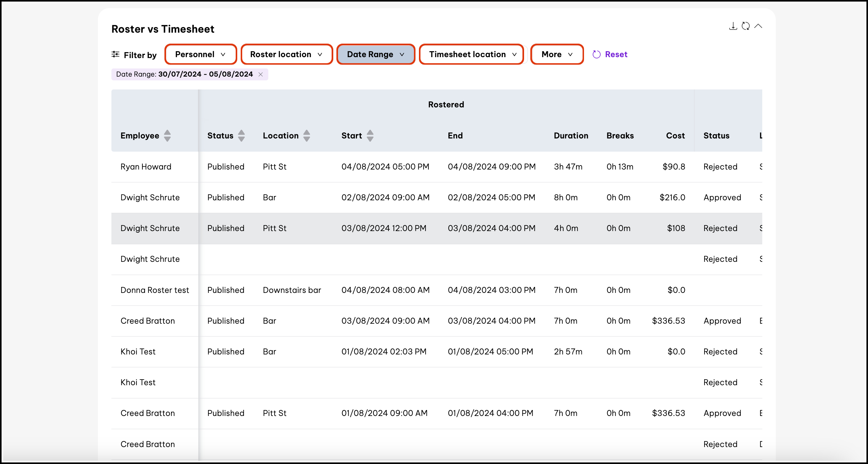This screenshot has width=868, height=464.
Task: Sort by Location column arrows
Action: tap(306, 136)
